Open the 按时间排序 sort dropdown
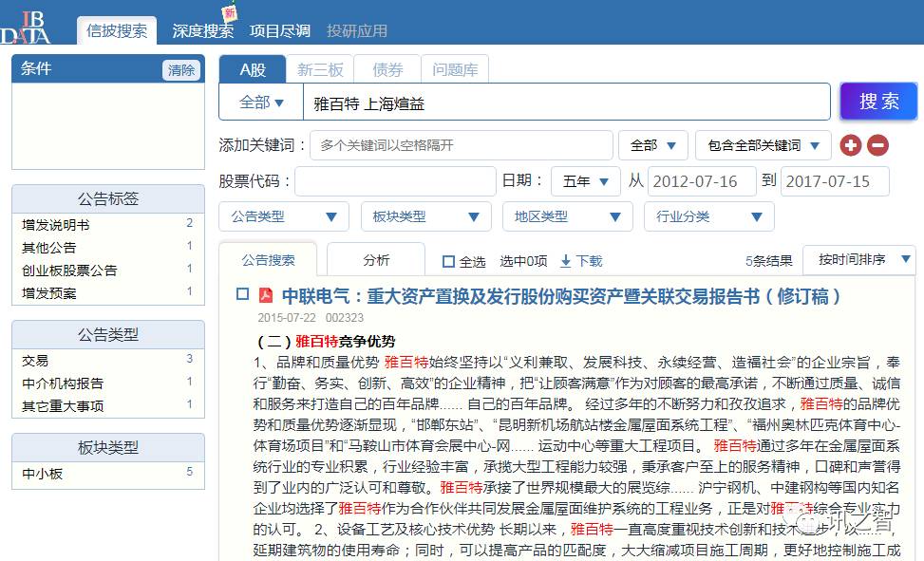The height and width of the screenshot is (561, 924). point(859,260)
